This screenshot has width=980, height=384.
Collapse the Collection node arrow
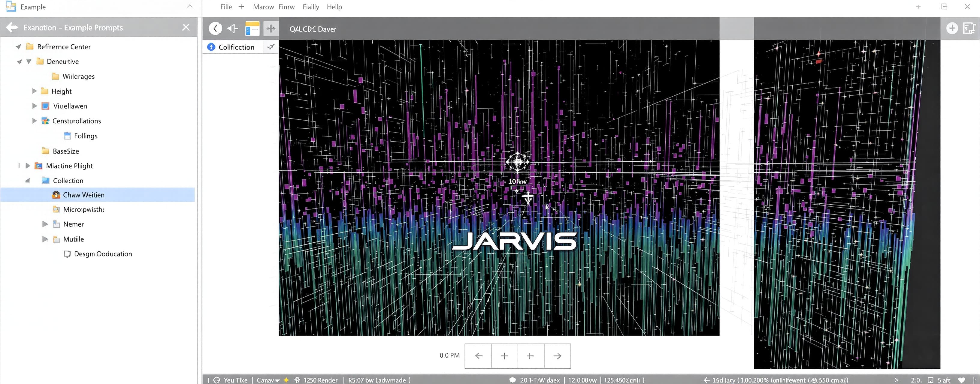pos(27,181)
